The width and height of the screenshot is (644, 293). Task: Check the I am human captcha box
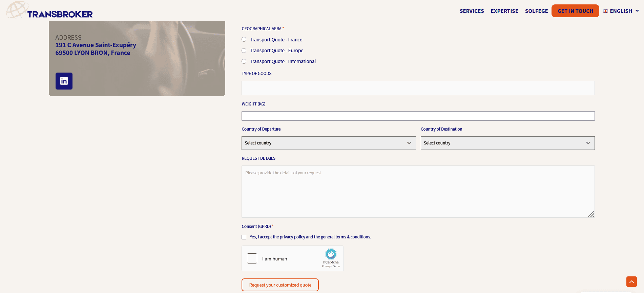[252, 258]
